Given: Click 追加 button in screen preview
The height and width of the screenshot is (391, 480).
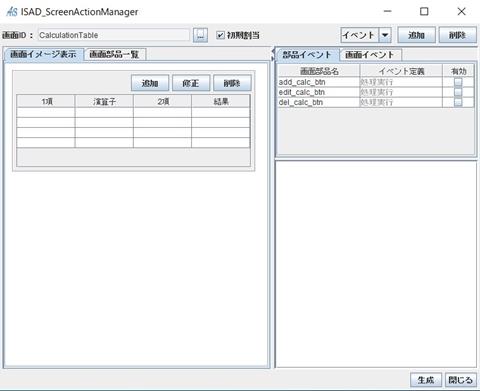Looking at the screenshot, I should [x=150, y=83].
